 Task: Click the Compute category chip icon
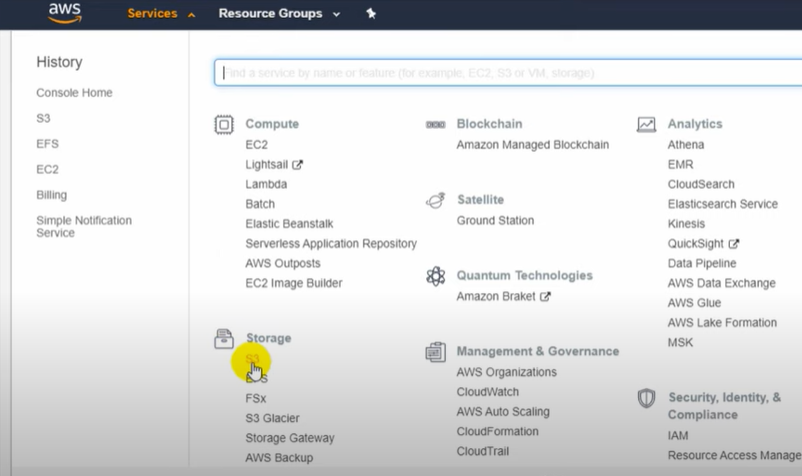[x=224, y=125]
